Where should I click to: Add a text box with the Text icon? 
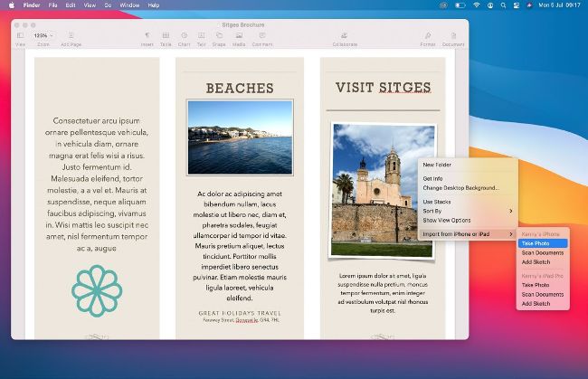[201, 36]
